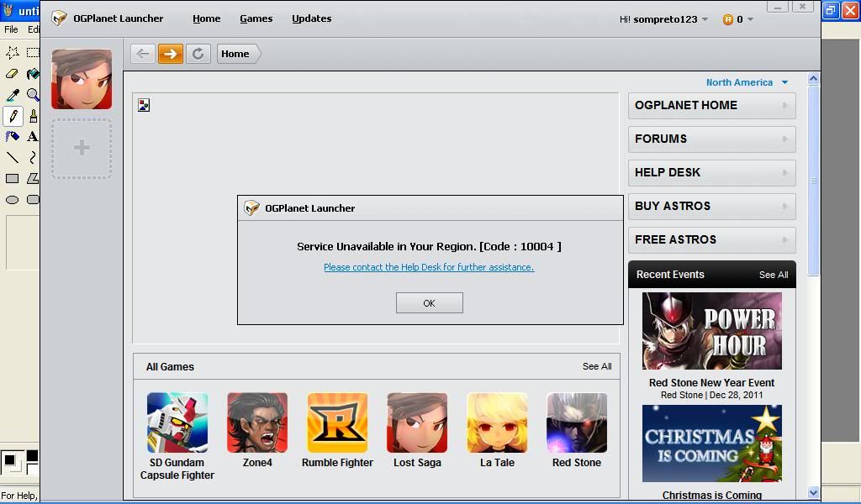Screen dimensions: 861x504
Task: Restore down the Paint window
Action: point(831,10)
